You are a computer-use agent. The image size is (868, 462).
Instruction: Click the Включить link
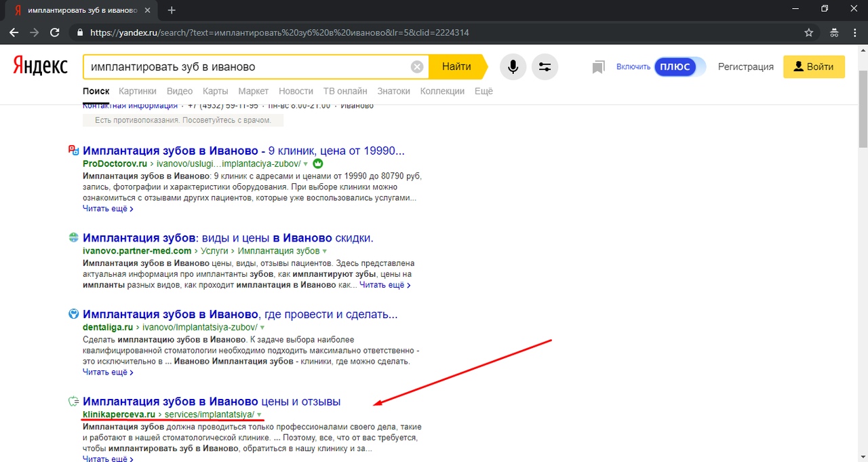pyautogui.click(x=633, y=66)
